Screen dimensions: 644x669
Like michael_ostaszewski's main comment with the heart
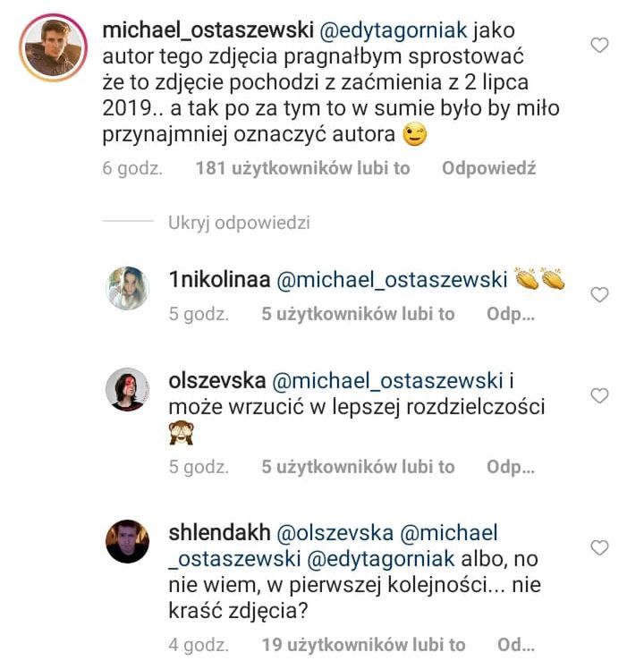(601, 45)
